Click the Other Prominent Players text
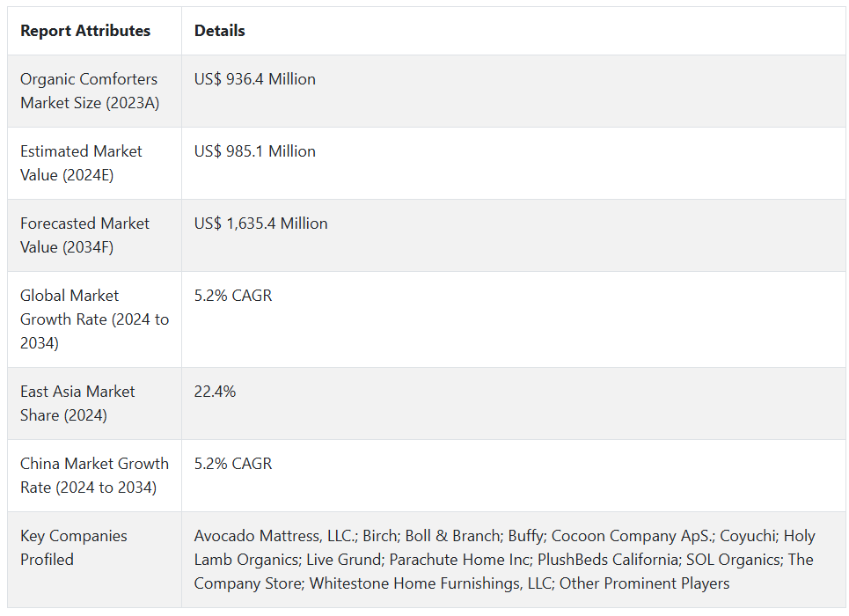The image size is (849, 616). (644, 583)
